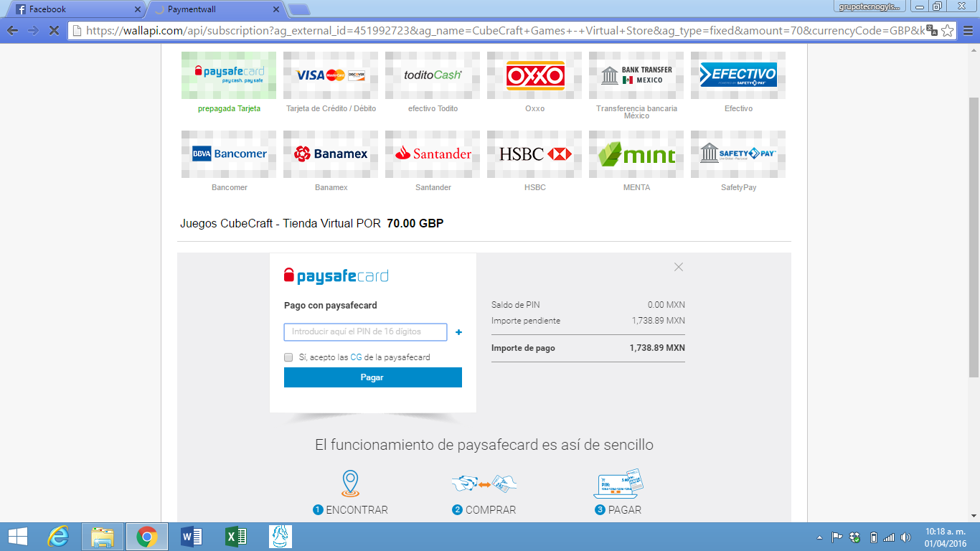This screenshot has height=551, width=980.
Task: Open File Explorer from taskbar
Action: (103, 536)
